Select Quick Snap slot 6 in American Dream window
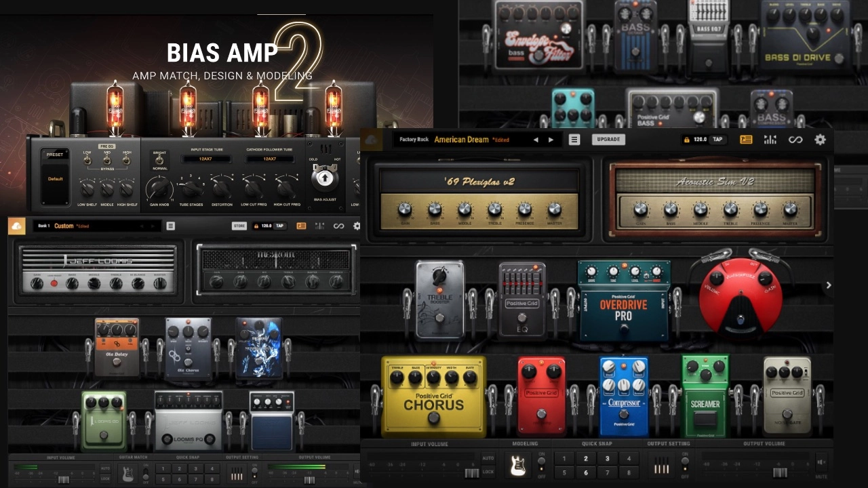Viewport: 868px width, 488px height. tap(586, 472)
